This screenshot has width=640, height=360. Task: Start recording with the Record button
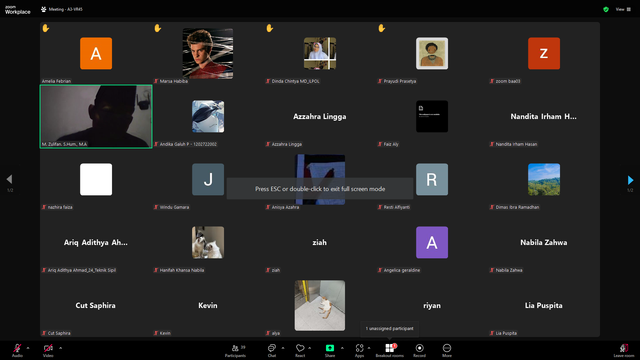pyautogui.click(x=419, y=350)
